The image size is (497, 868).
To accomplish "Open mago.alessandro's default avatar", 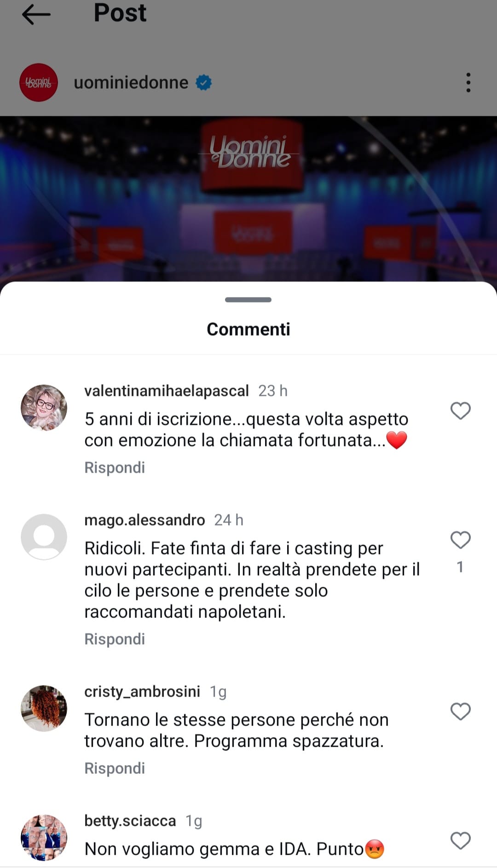I will coord(44,537).
